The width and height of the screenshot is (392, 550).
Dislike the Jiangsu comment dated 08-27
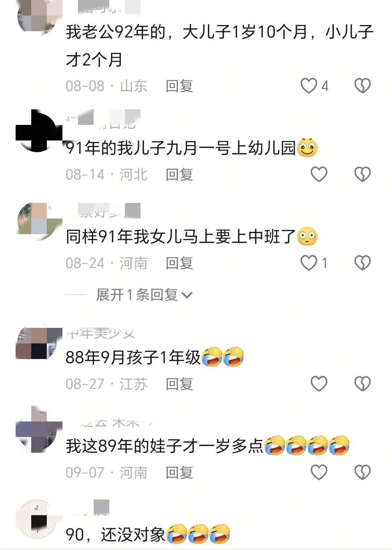362,384
